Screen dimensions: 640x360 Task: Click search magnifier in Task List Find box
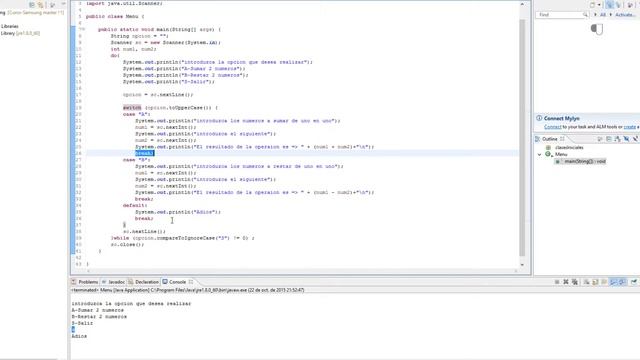(x=585, y=15)
